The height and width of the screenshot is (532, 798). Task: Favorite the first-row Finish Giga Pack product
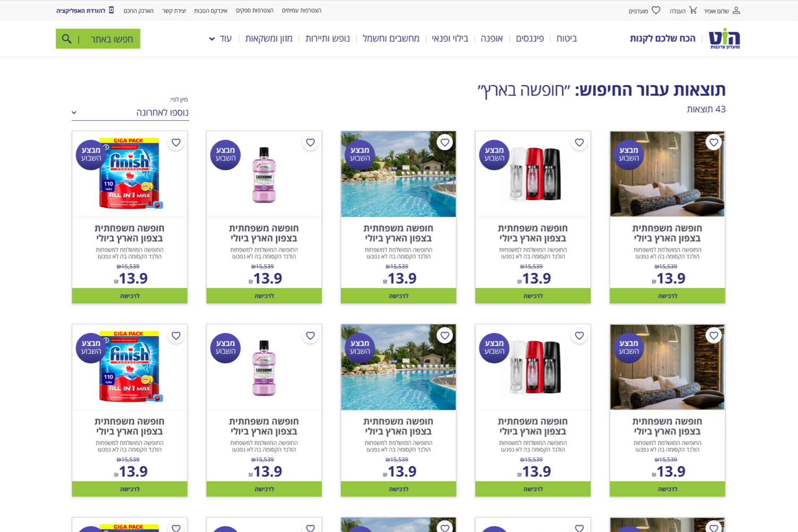[x=176, y=143]
